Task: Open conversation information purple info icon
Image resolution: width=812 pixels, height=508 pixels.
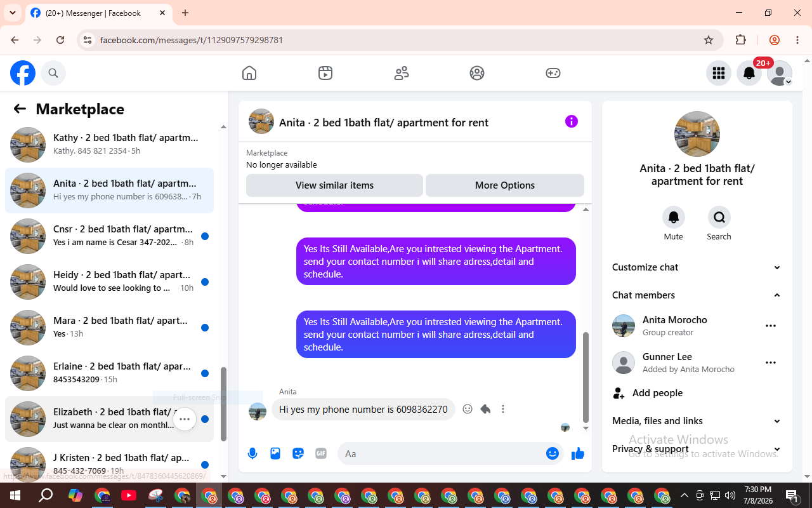Action: pyautogui.click(x=572, y=121)
